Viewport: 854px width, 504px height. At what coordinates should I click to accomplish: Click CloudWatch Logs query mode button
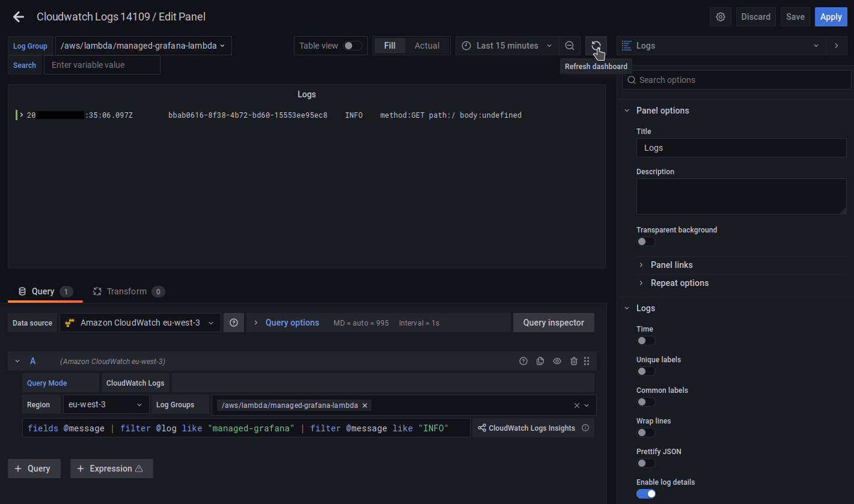[x=135, y=383]
